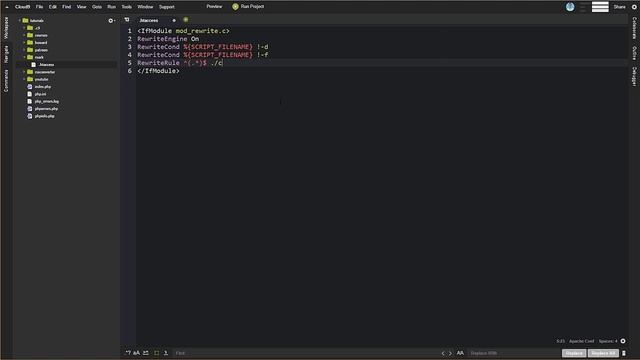640x360 pixels.
Task: Open the Outline right side panel
Action: [634, 53]
